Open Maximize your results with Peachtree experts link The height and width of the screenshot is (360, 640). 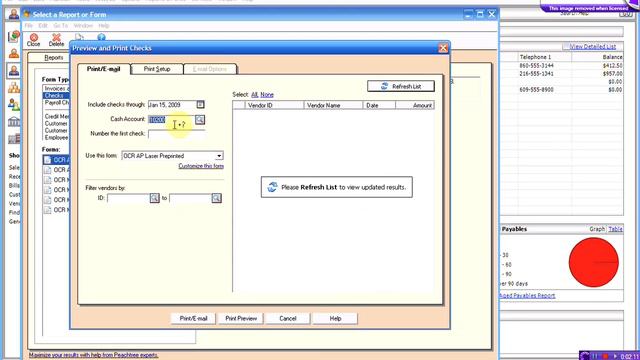93,355
